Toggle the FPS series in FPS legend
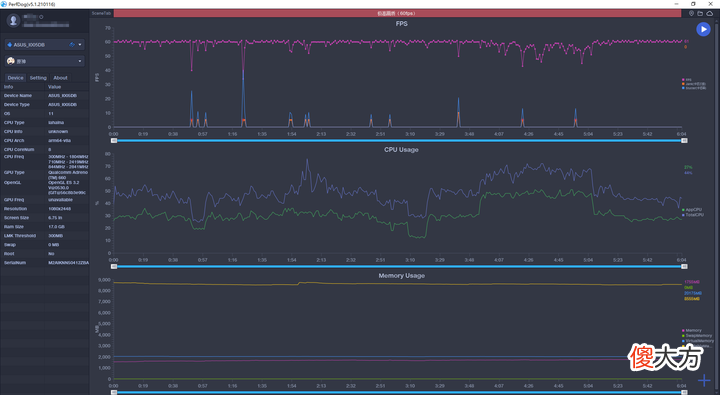The width and height of the screenshot is (720, 395). 687,79
